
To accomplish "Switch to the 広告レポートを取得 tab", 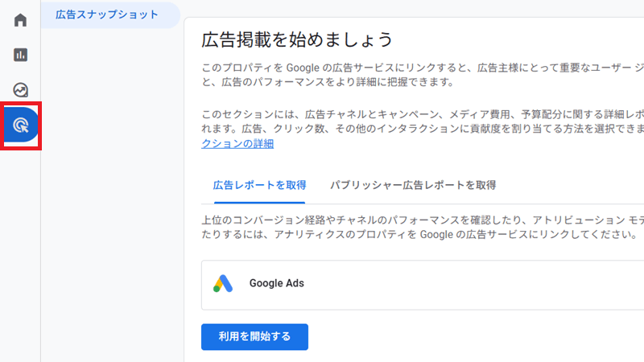I will click(259, 185).
